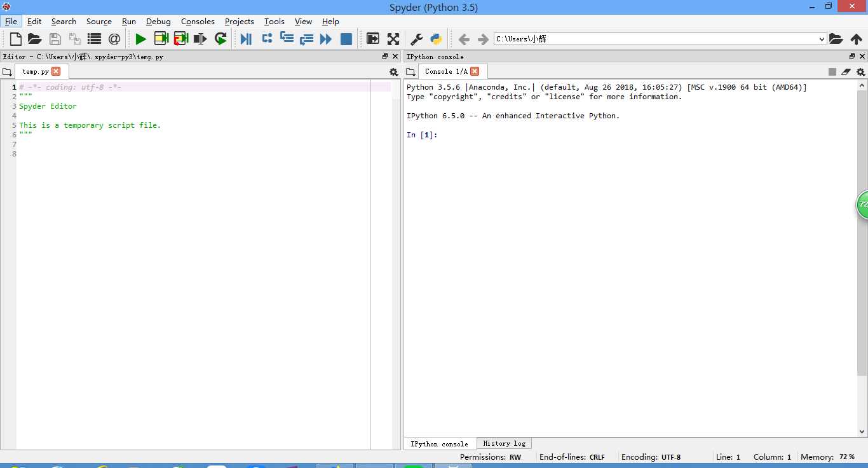
Task: Click the '# -*- coding: utf-8 -*-' line
Action: coord(70,87)
